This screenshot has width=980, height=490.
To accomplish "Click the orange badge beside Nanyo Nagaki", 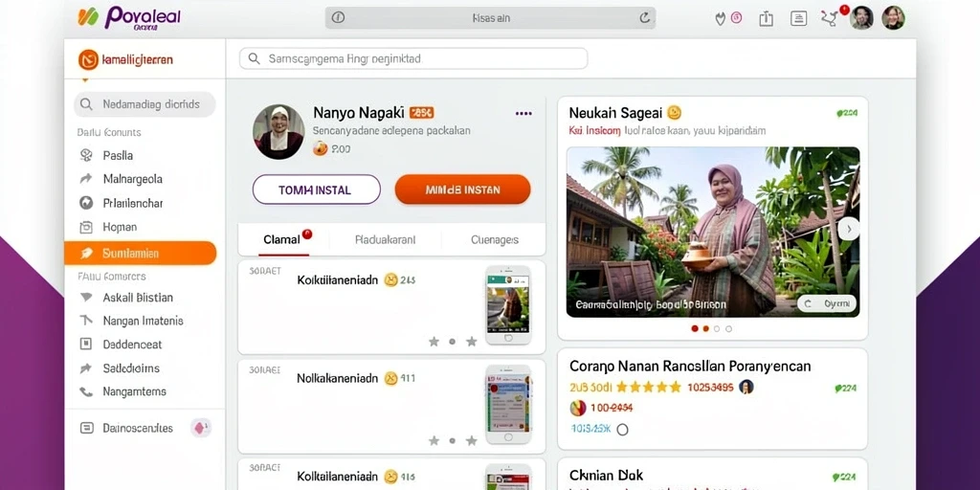I will tap(422, 113).
